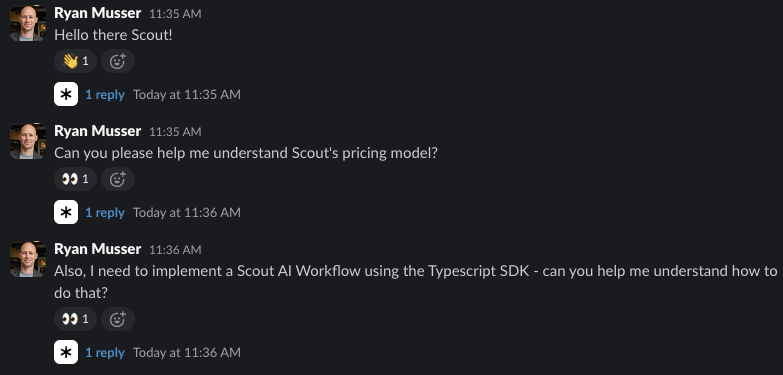The width and height of the screenshot is (783, 375).
Task: Toggle the waving hand reaction on greeting message
Action: pyautogui.click(x=75, y=61)
